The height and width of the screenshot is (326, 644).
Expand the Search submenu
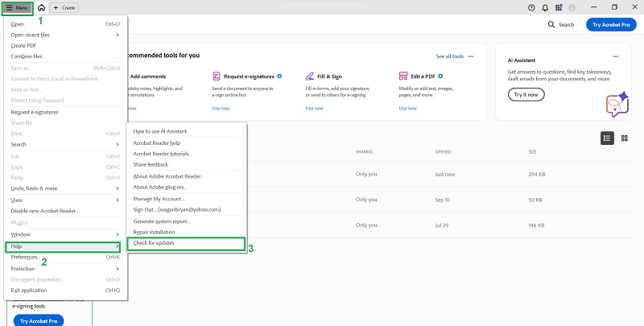coord(66,145)
